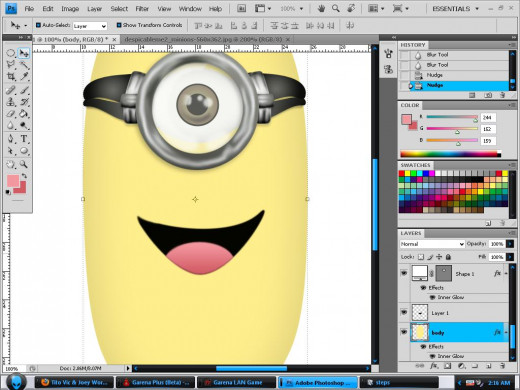Viewport: 520px width, 390px height.
Task: Toggle lock all padlock icon
Action: click(448, 257)
